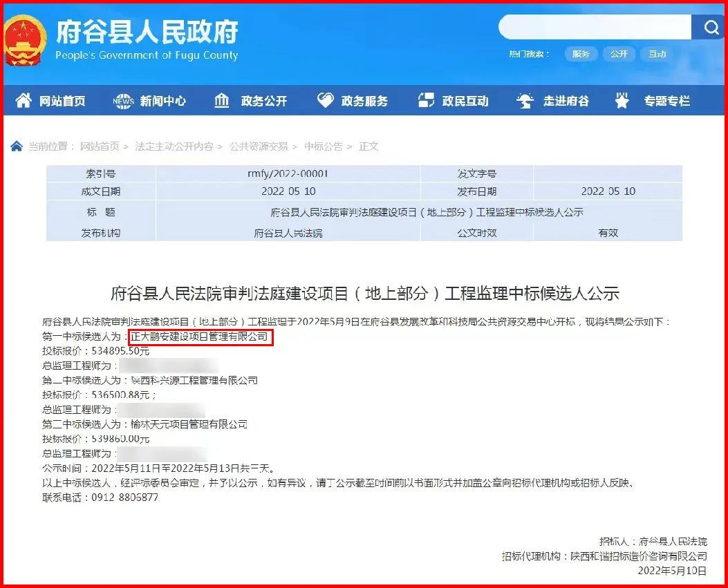
Task: Click the home icon in navigation bar
Action: (24, 101)
